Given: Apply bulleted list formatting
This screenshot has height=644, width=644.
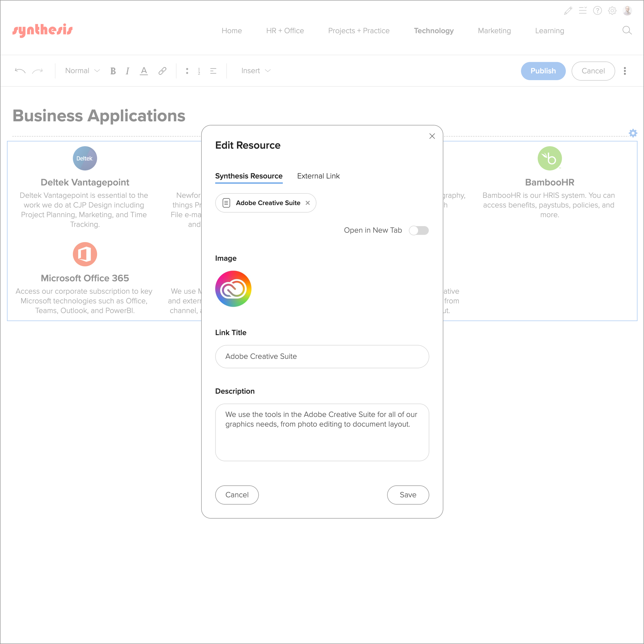Looking at the screenshot, I should [x=187, y=71].
